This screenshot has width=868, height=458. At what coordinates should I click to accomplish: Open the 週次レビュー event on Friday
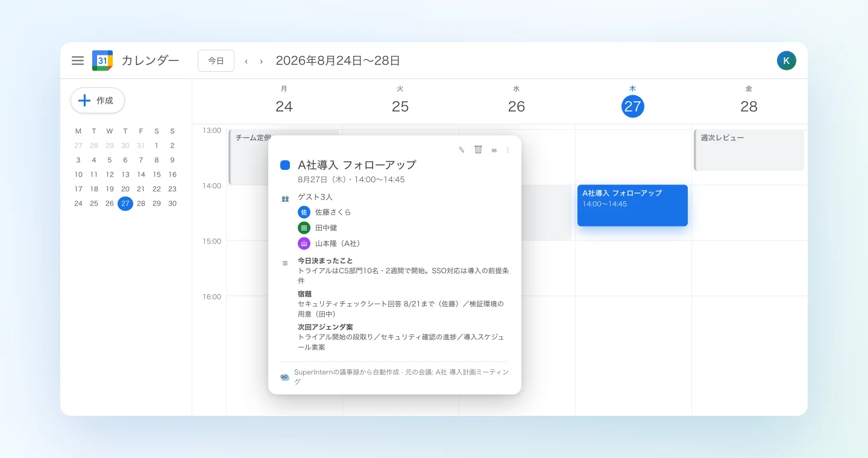[x=749, y=150]
